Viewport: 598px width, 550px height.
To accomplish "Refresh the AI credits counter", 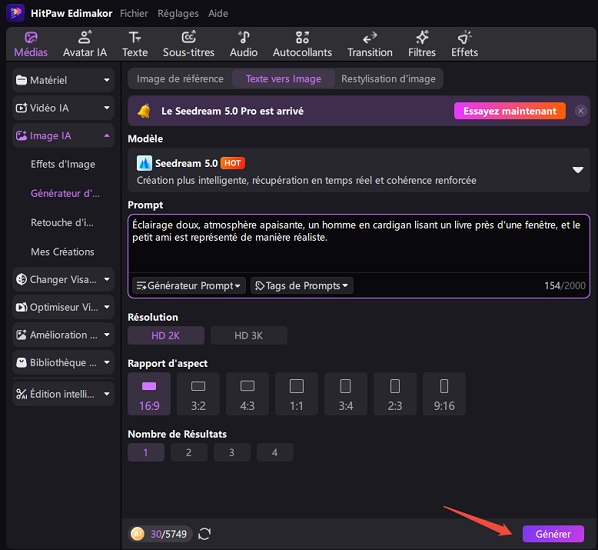I will pyautogui.click(x=204, y=534).
